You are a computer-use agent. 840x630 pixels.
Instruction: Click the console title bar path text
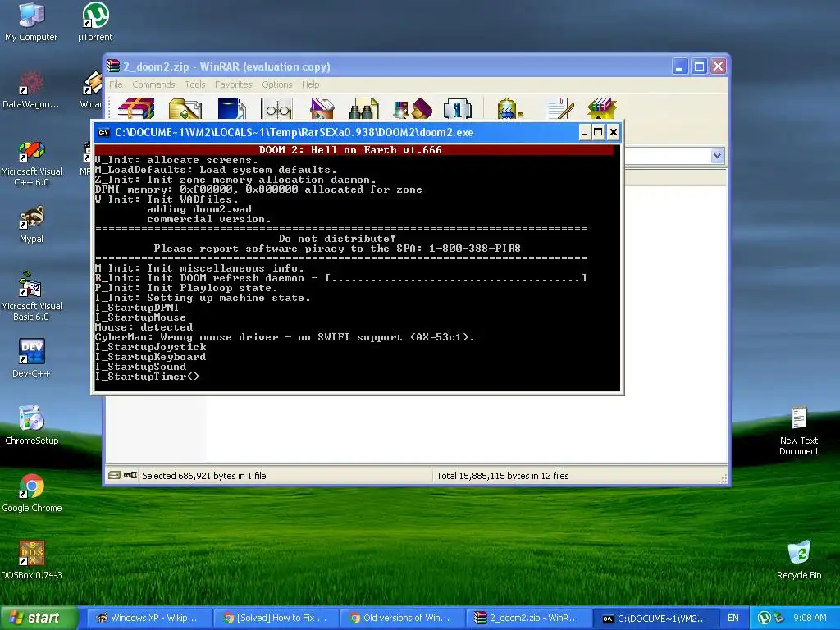click(294, 132)
